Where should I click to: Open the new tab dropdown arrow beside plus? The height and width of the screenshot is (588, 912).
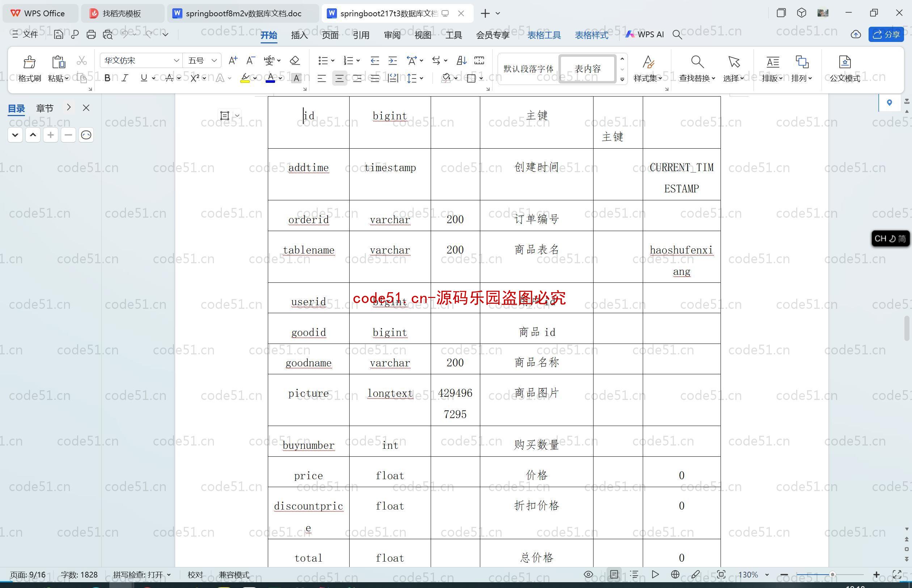[x=498, y=13]
